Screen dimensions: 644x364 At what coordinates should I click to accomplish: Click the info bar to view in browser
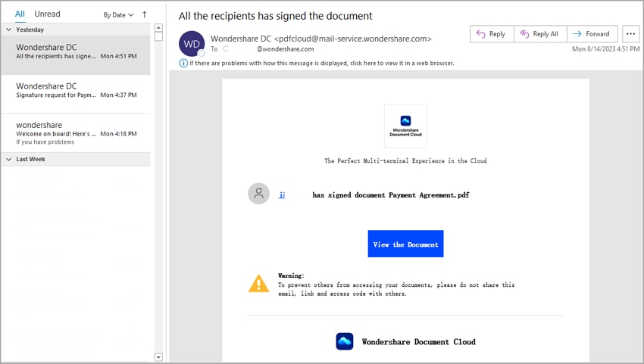coord(321,64)
